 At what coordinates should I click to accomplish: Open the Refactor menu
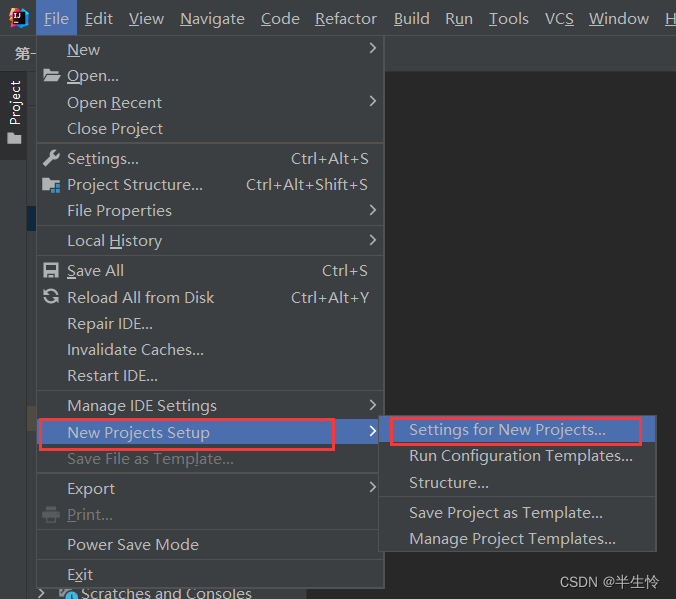coord(346,19)
